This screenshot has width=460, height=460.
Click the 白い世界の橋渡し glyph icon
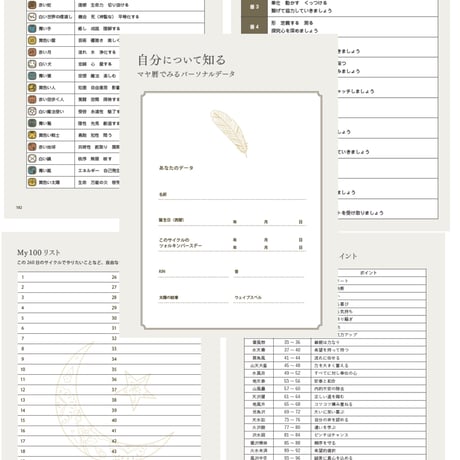(x=32, y=17)
